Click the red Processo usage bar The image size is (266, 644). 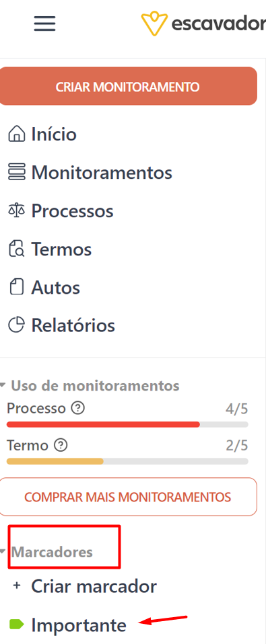pos(103,424)
